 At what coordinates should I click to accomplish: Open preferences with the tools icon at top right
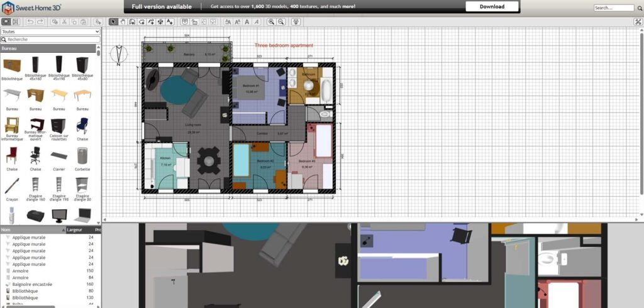click(638, 22)
